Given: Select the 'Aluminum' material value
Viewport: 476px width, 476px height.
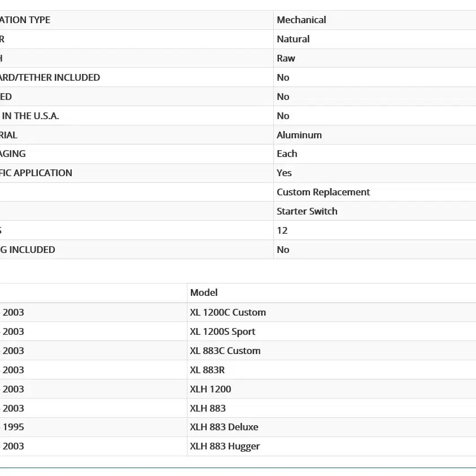Looking at the screenshot, I should point(299,135).
